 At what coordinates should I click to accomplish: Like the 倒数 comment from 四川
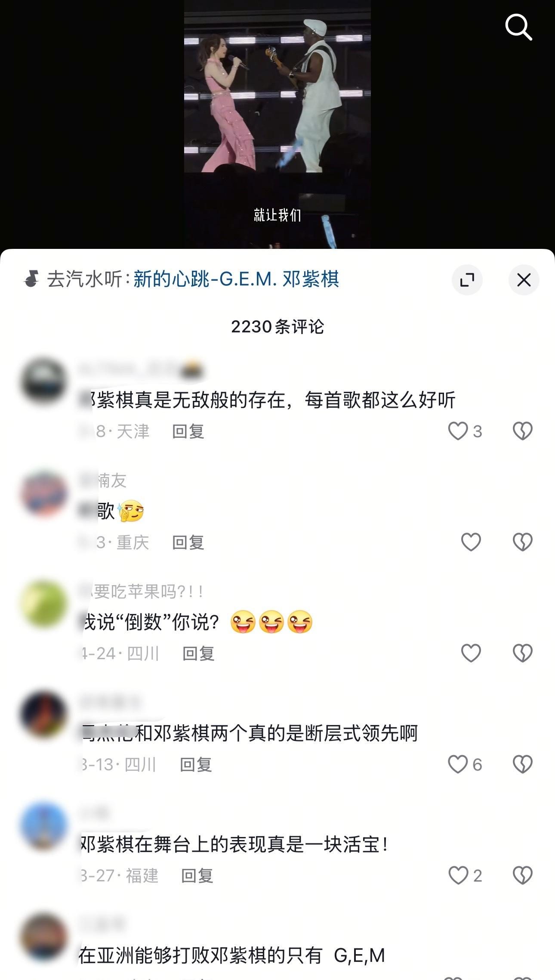[x=471, y=653]
